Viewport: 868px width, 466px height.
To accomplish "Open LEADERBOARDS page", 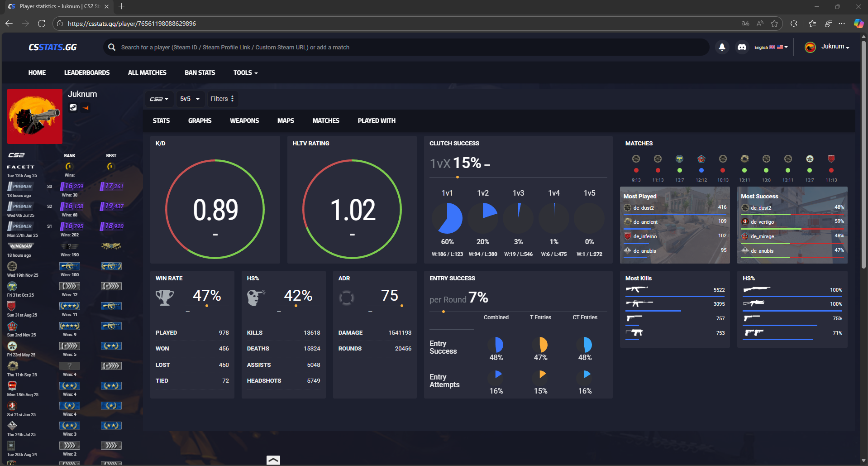I will coord(87,72).
